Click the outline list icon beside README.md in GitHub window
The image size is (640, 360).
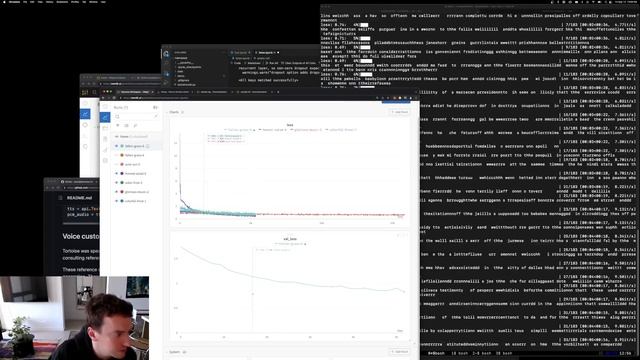tap(60, 198)
